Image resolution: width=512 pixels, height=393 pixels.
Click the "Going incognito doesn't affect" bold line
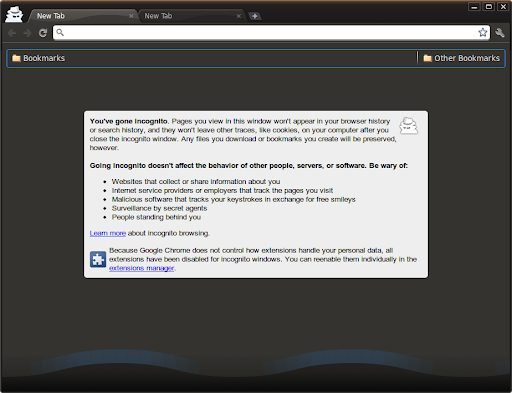(249, 166)
